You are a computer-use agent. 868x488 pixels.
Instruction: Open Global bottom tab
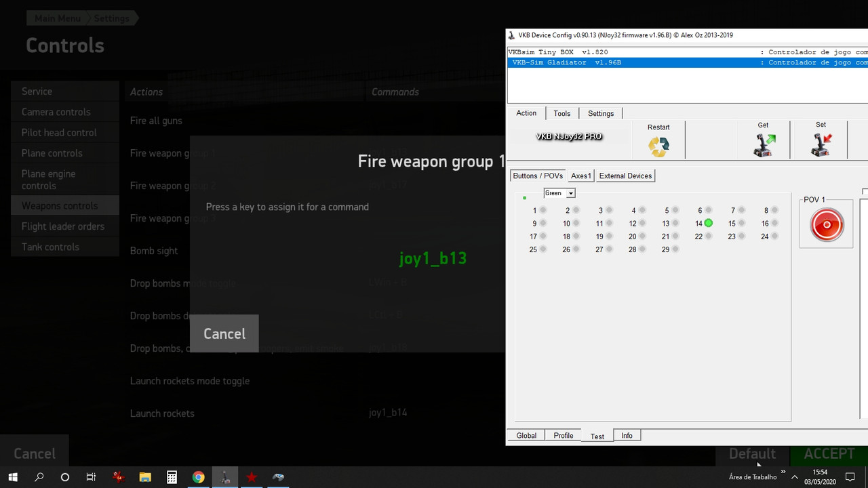click(x=526, y=436)
